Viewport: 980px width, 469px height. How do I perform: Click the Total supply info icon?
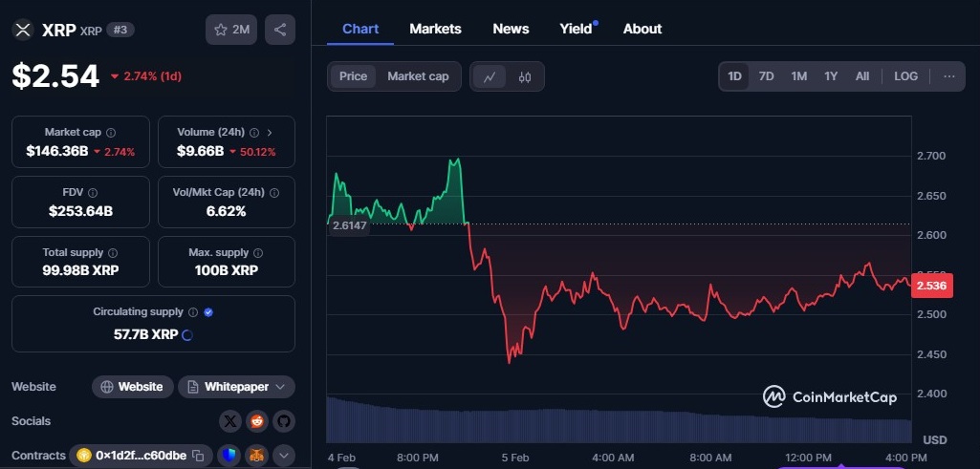[113, 253]
